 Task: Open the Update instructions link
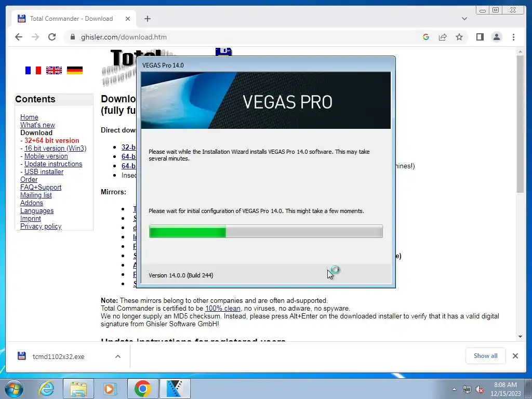(x=54, y=164)
